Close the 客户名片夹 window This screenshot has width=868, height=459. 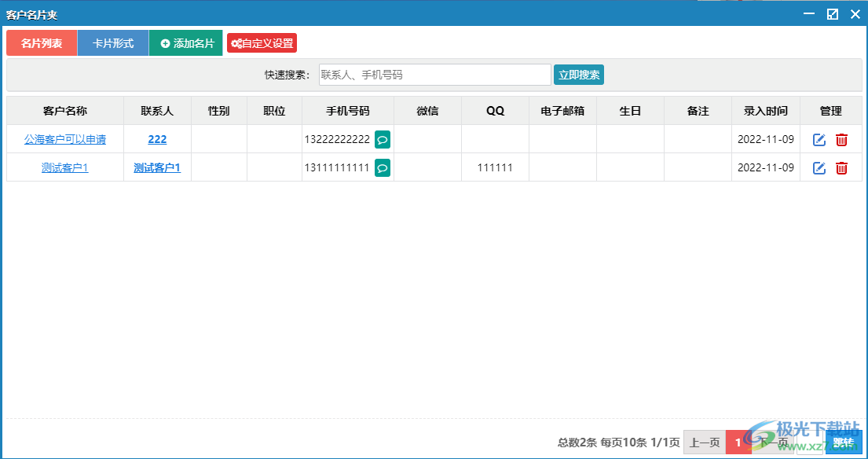855,14
